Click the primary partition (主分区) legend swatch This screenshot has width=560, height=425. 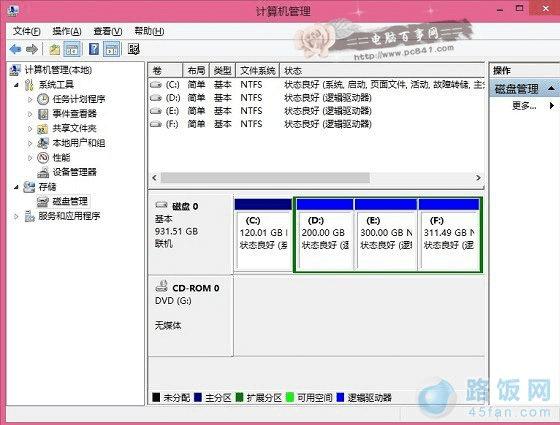click(198, 397)
